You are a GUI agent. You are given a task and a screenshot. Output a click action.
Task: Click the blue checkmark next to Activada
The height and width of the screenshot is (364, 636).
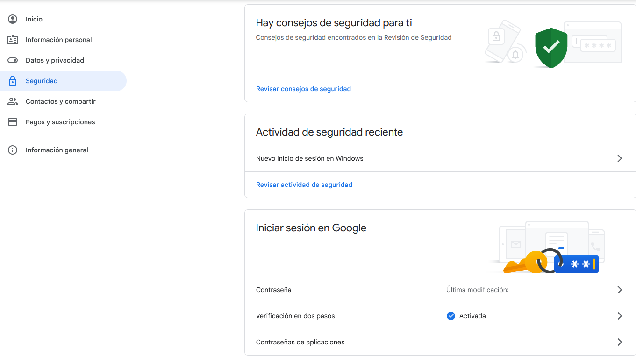tap(451, 316)
